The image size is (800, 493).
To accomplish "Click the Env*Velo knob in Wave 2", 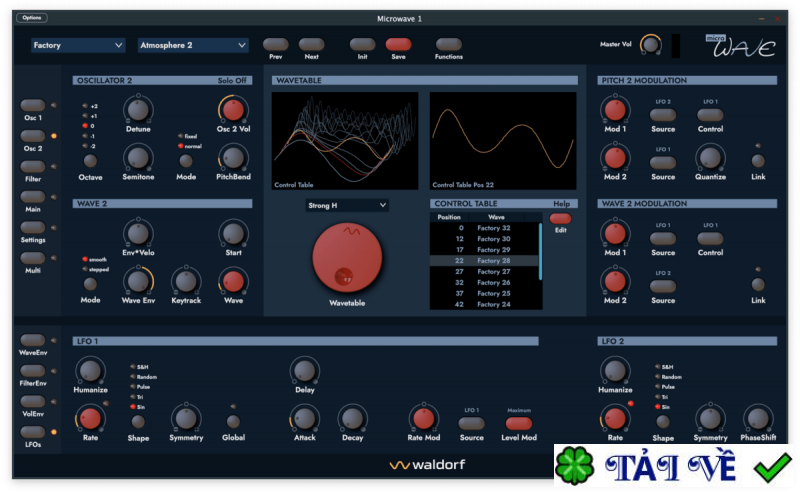I will pos(138,233).
